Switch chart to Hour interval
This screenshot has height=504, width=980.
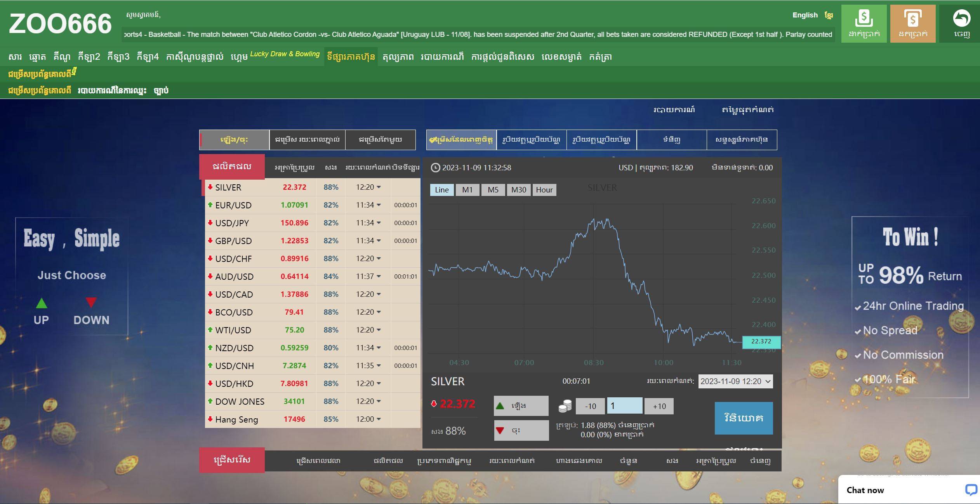[544, 190]
